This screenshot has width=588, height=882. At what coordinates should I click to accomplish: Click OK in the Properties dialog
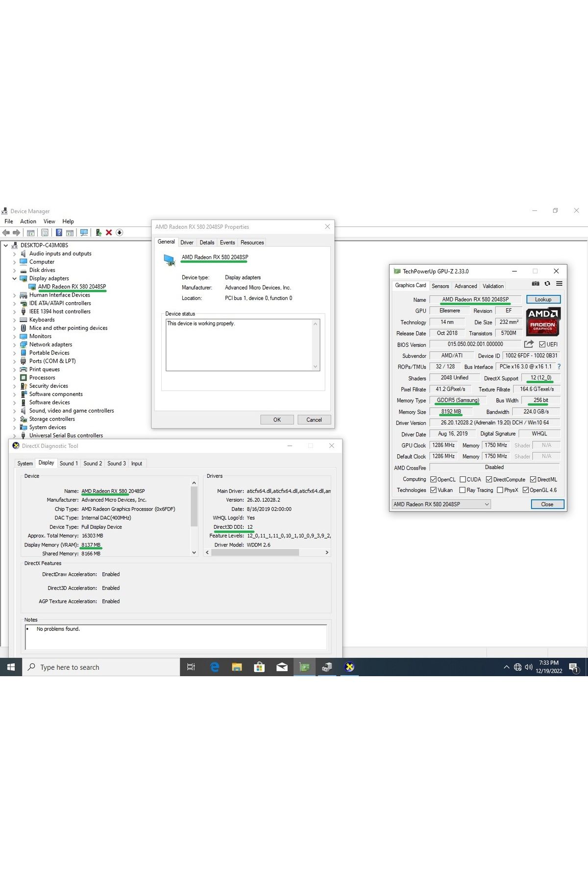click(277, 420)
